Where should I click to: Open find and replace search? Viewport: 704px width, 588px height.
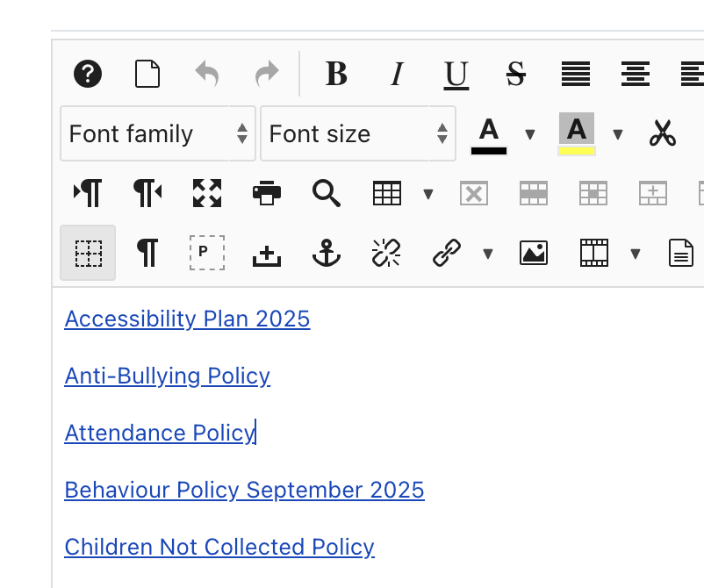tap(327, 193)
